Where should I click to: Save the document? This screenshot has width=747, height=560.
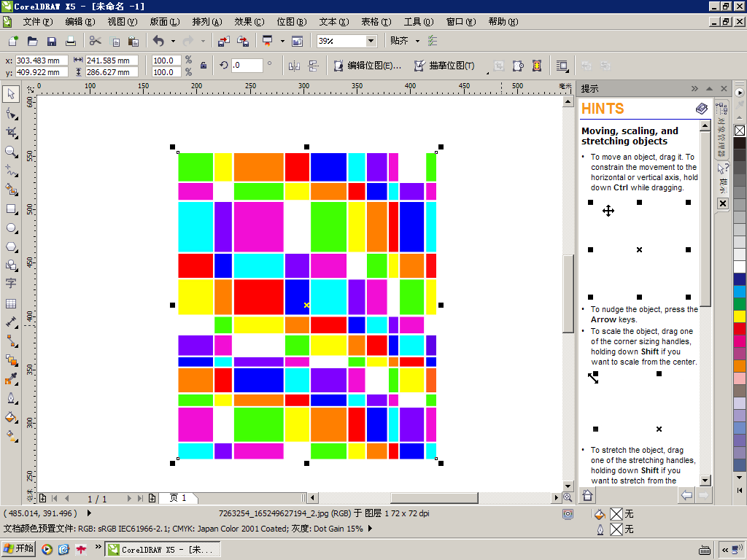point(52,41)
